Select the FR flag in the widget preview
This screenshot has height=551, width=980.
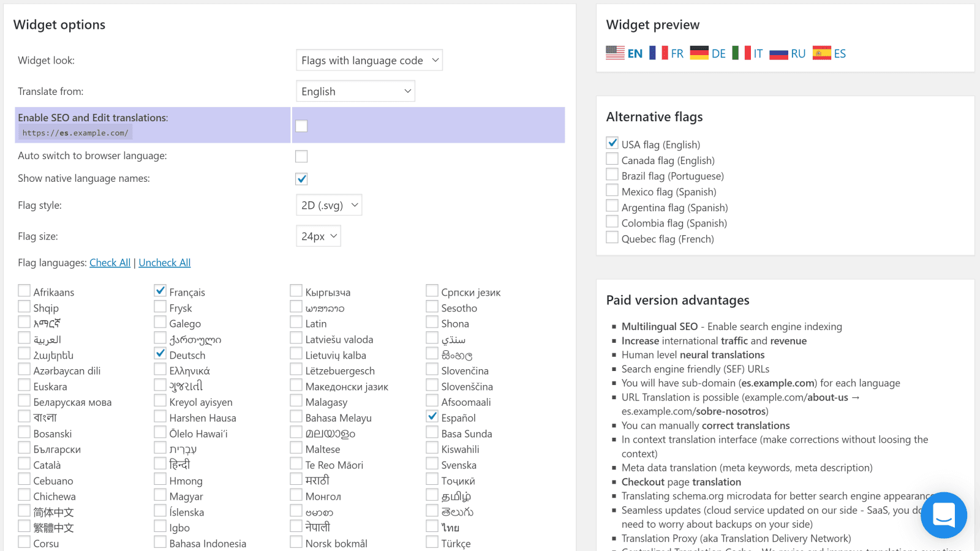[667, 53]
